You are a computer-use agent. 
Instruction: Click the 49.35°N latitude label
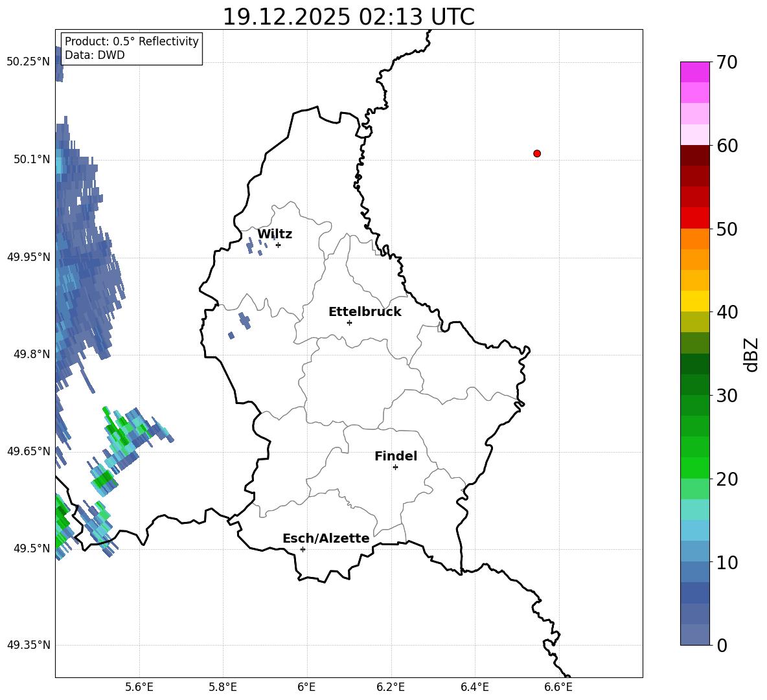[29, 645]
